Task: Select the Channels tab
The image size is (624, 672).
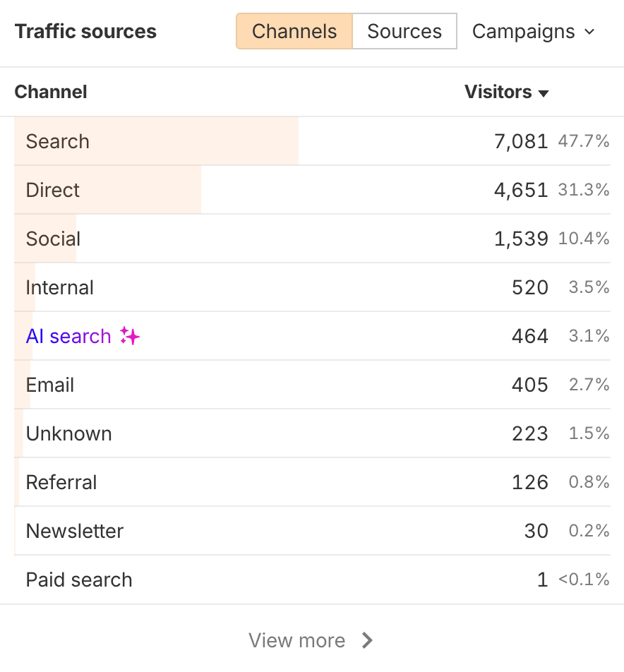Action: [294, 31]
